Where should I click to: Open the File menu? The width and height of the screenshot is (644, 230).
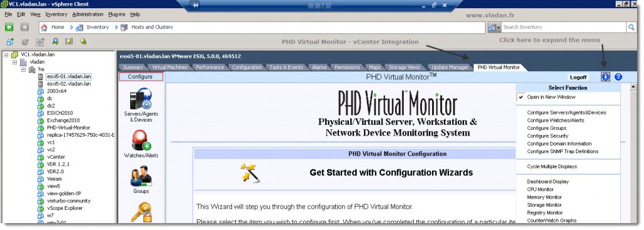click(x=8, y=14)
